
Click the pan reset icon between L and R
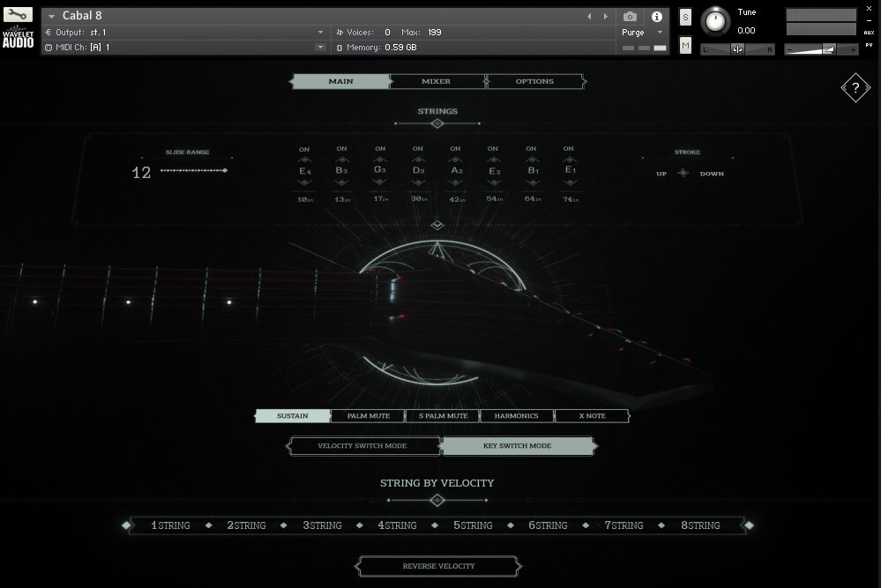pos(738,48)
